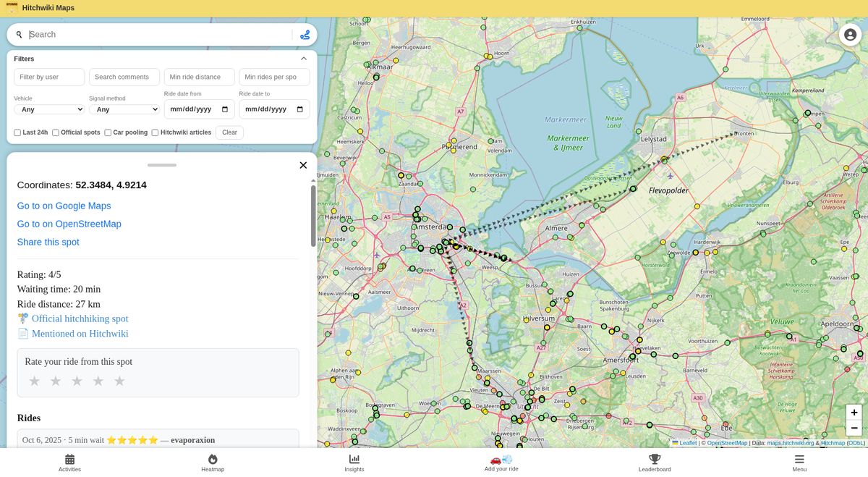Toggle the Car pooling checkbox

(108, 132)
